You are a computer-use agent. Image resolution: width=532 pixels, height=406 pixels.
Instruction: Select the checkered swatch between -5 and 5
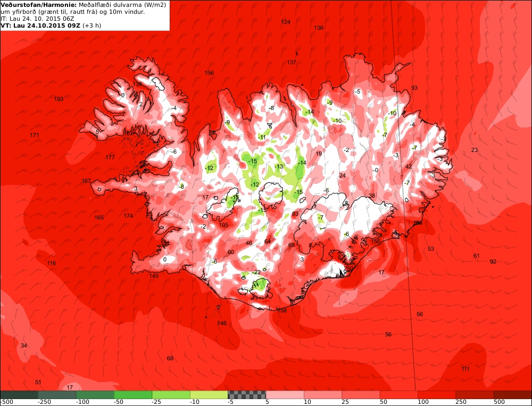pyautogui.click(x=247, y=394)
